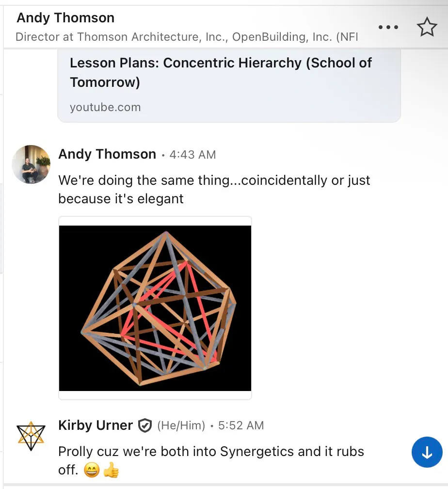Image resolution: width=448 pixels, height=489 pixels.
Task: Jump to latest message with blue arrow
Action: coord(427,453)
